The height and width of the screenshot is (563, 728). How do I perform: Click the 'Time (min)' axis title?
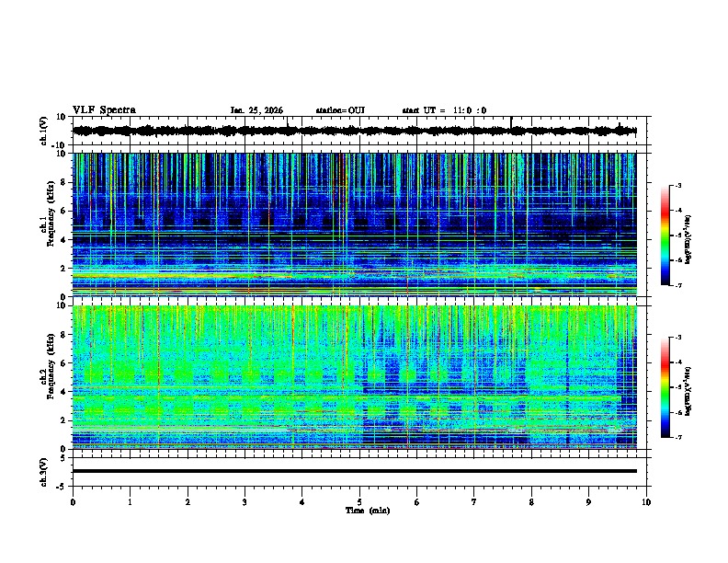coord(368,511)
